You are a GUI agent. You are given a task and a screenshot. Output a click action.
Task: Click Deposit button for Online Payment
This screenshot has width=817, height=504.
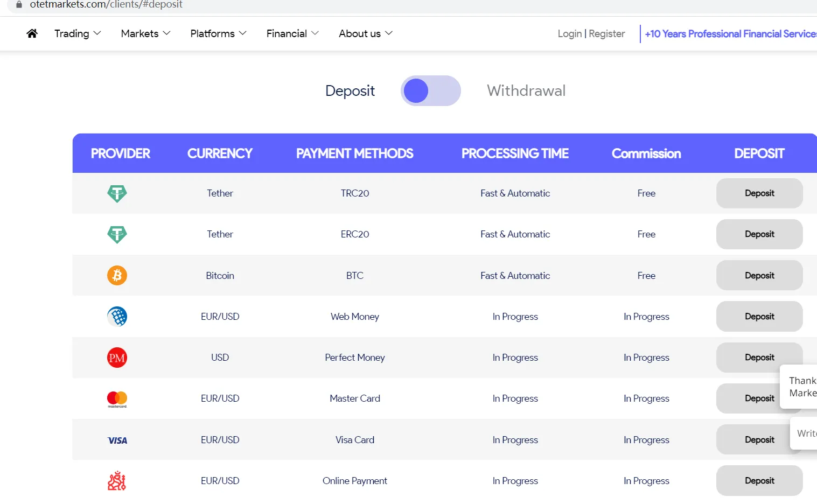(x=759, y=480)
